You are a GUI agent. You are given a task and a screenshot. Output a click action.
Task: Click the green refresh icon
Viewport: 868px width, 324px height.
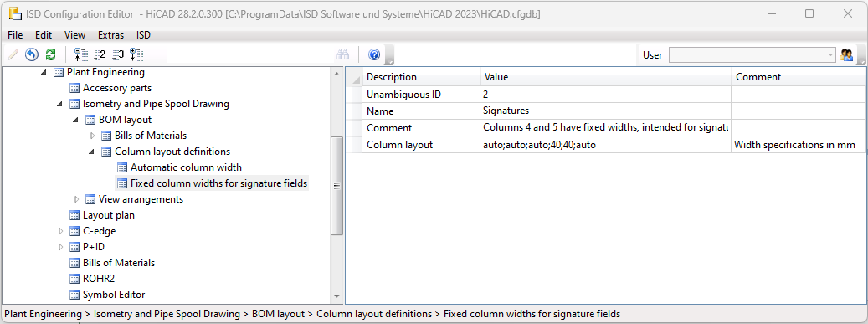[50, 54]
